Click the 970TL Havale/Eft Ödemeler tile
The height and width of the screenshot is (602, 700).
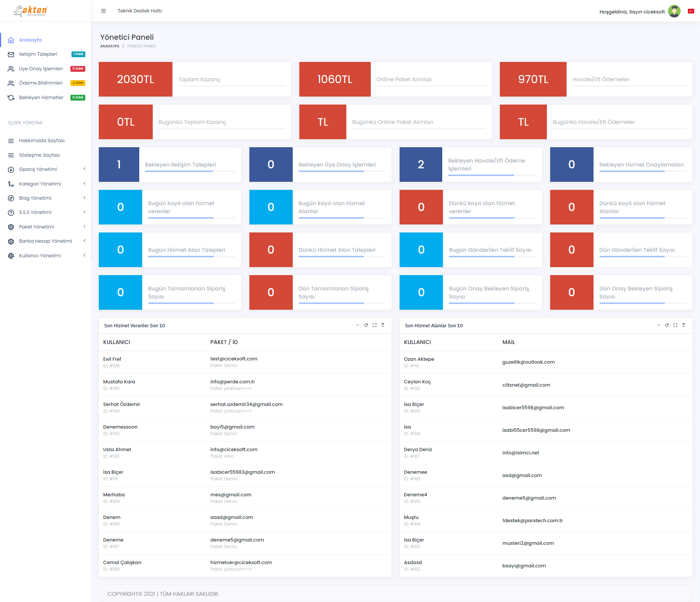coord(533,79)
